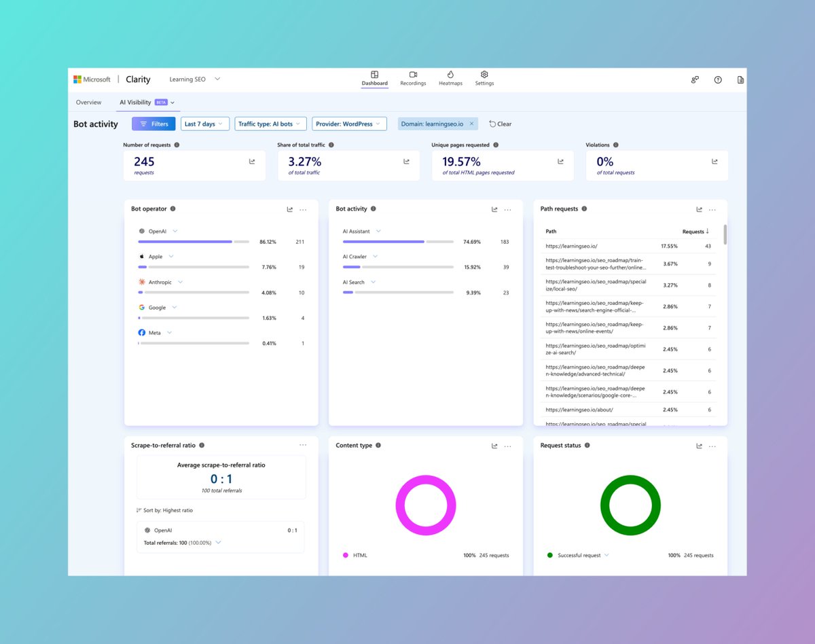This screenshot has width=815, height=644.
Task: Expand the Apple bot operator row
Action: click(171, 257)
